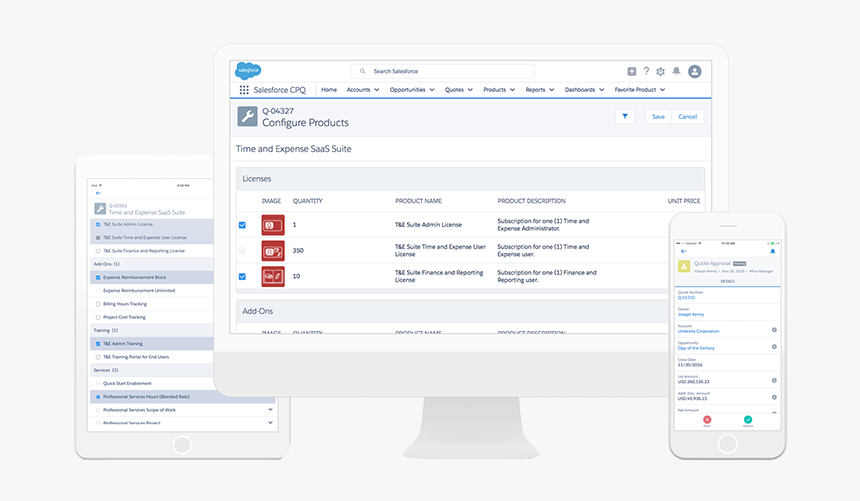
Task: Expand the Accounts dropdown menu
Action: [363, 90]
